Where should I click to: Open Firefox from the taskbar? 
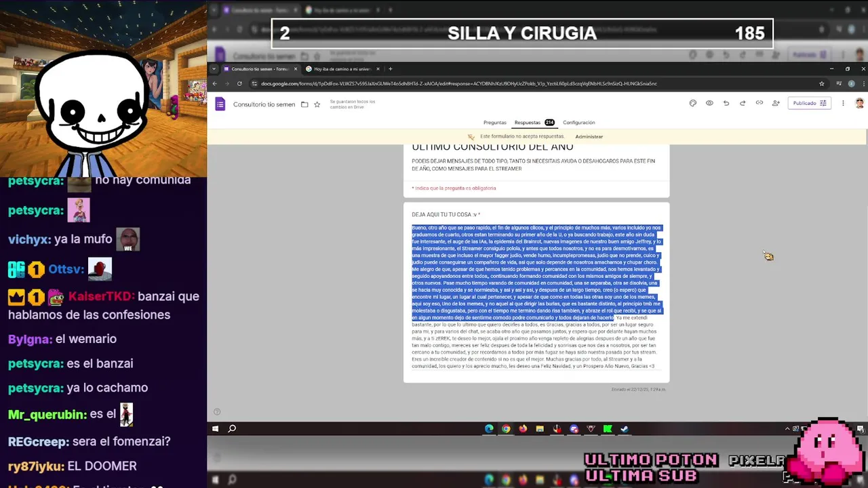pyautogui.click(x=523, y=429)
